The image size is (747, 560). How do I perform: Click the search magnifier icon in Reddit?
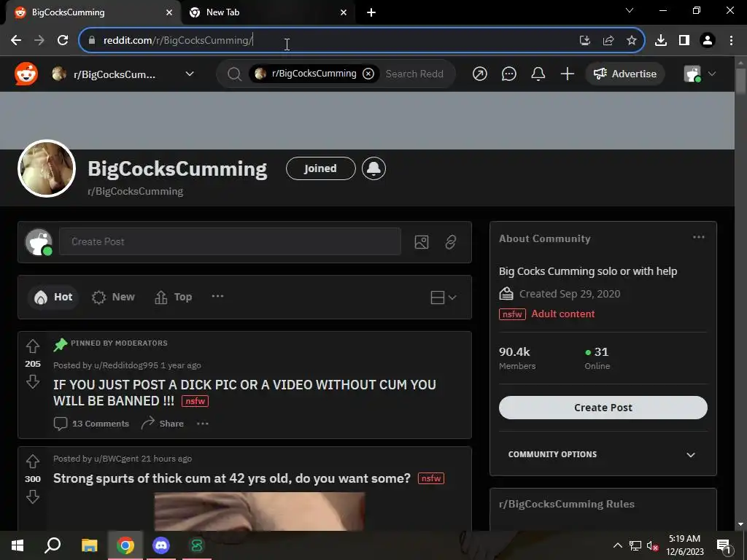click(234, 74)
